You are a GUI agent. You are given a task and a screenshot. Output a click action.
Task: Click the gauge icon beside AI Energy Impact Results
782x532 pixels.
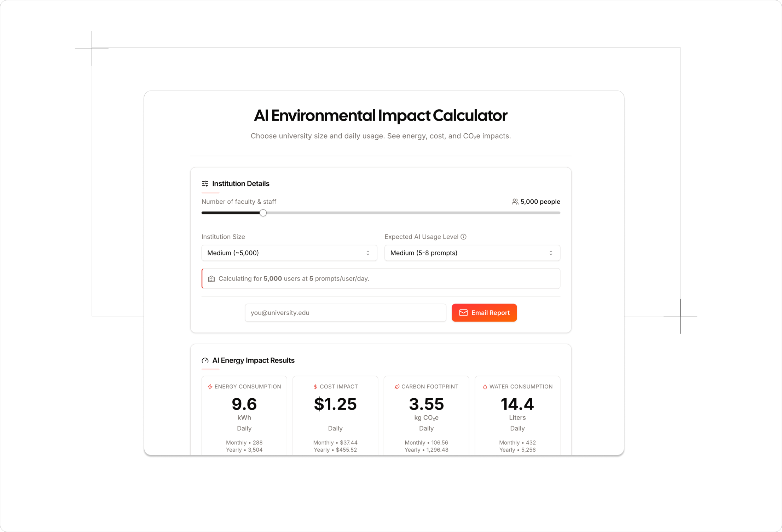(x=205, y=360)
